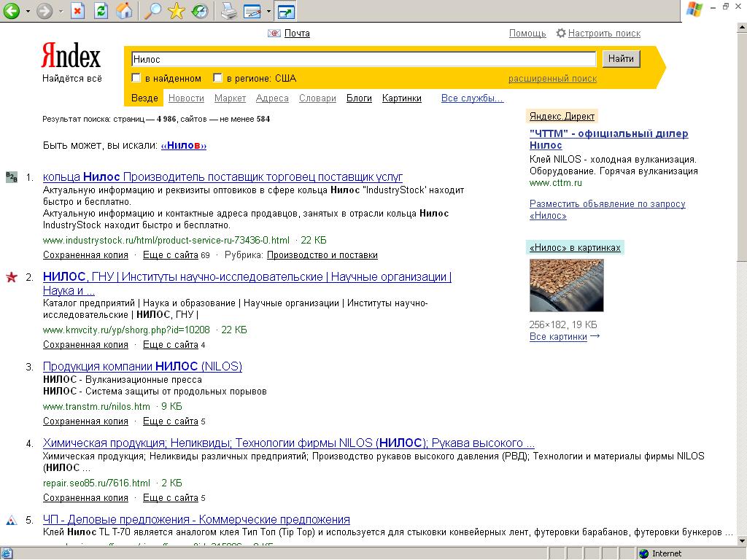Viewport: 747px width, 560px height.
Task: Click the conveyor belt image thumbnail
Action: click(566, 285)
